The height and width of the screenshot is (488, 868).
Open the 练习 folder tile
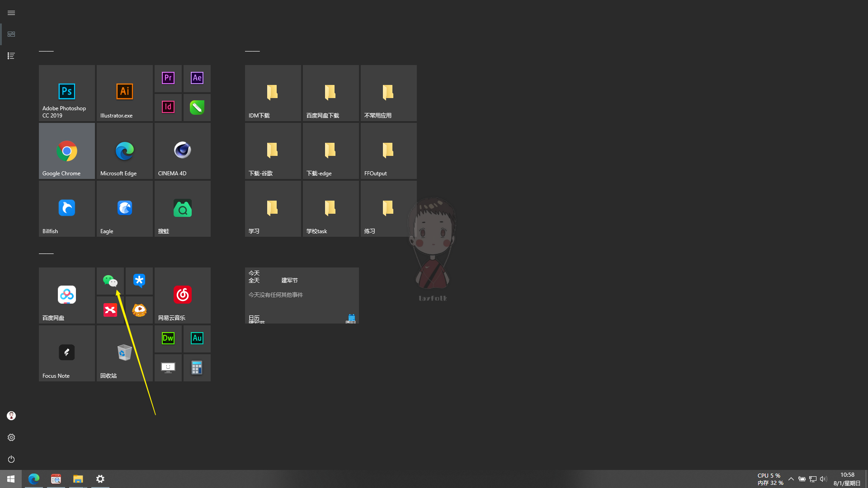tap(388, 208)
